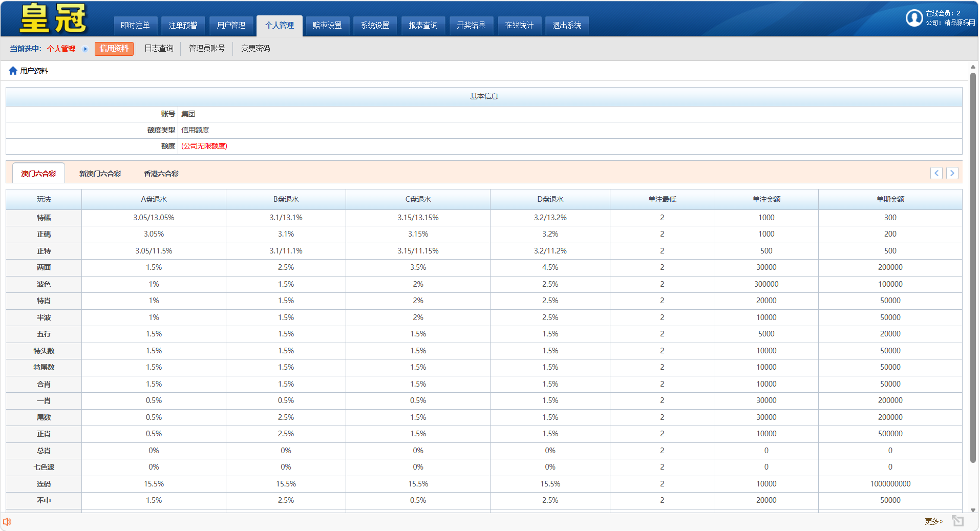Switch to the 新澳门六合彩 tab
Screen dimensions: 980x531
coord(100,174)
